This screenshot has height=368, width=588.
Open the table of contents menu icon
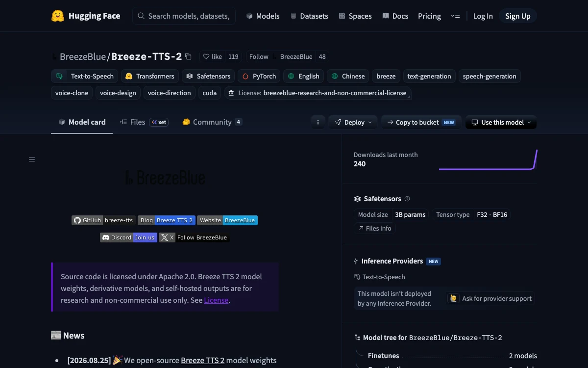(32, 159)
